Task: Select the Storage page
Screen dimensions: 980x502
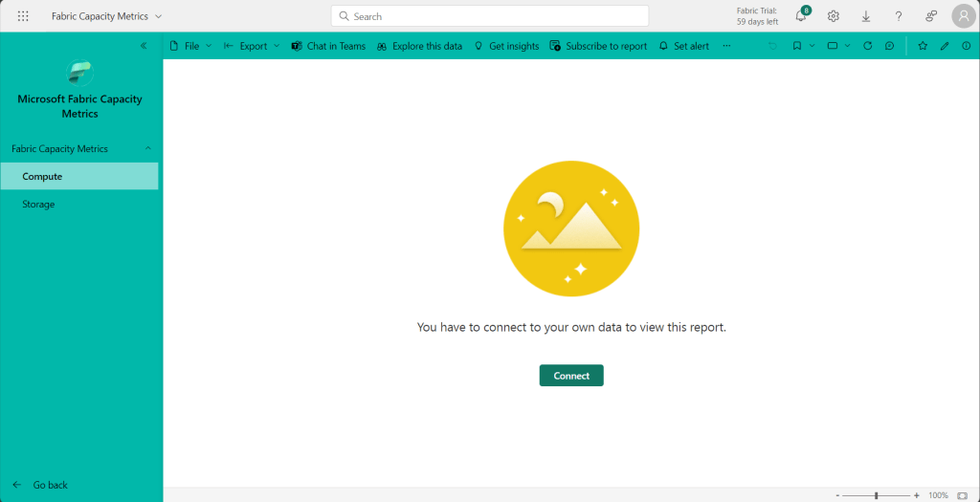Action: click(39, 205)
